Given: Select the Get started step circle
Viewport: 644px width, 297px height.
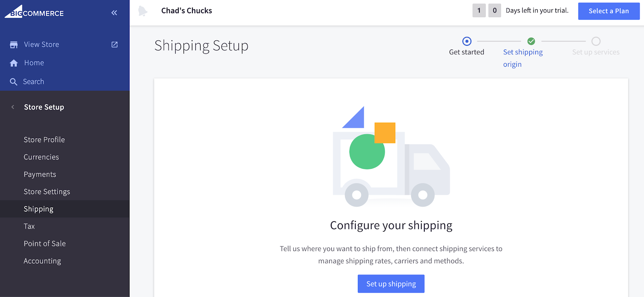Looking at the screenshot, I should pyautogui.click(x=467, y=41).
